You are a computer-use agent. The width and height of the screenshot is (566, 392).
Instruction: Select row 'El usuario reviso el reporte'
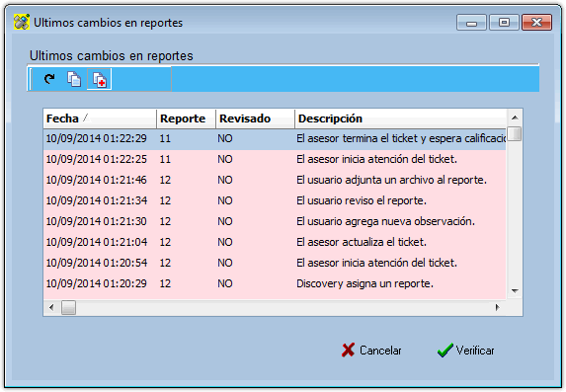click(x=275, y=200)
